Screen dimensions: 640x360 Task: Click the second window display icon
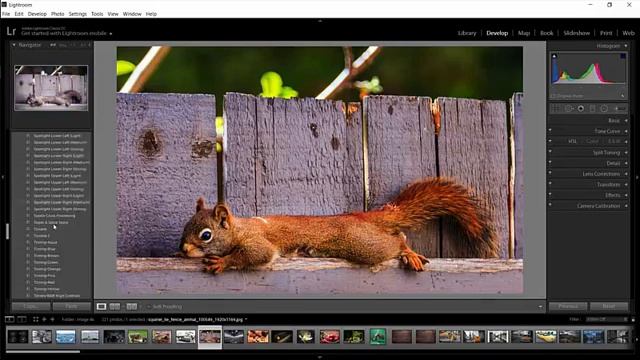[x=22, y=319]
